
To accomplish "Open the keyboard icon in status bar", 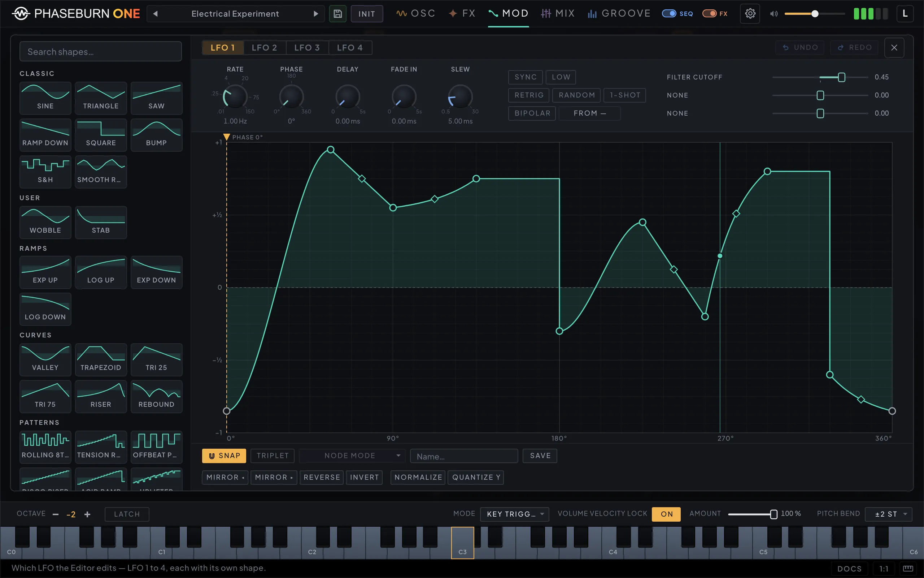I will (x=908, y=569).
